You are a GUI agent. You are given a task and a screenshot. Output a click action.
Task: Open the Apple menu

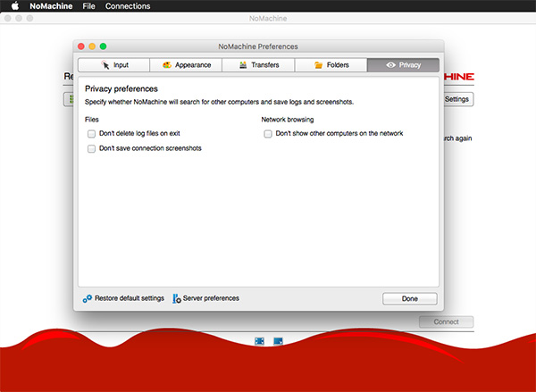click(x=15, y=6)
